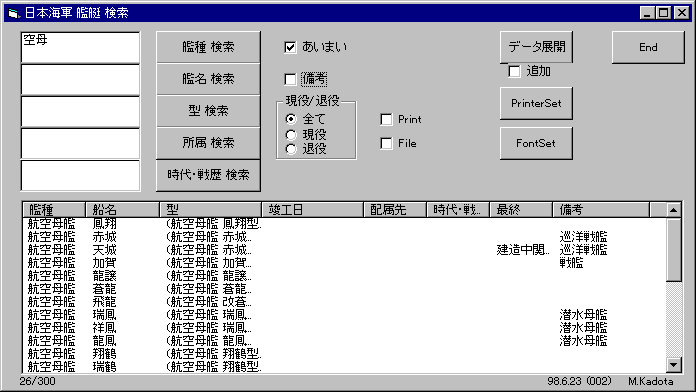Click the 時代・戦歴 検索 button
The image size is (696, 392).
tap(208, 175)
